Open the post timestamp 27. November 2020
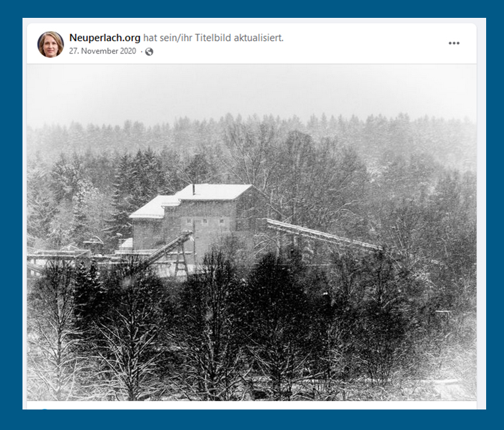The width and height of the screenshot is (504, 430). [x=103, y=51]
